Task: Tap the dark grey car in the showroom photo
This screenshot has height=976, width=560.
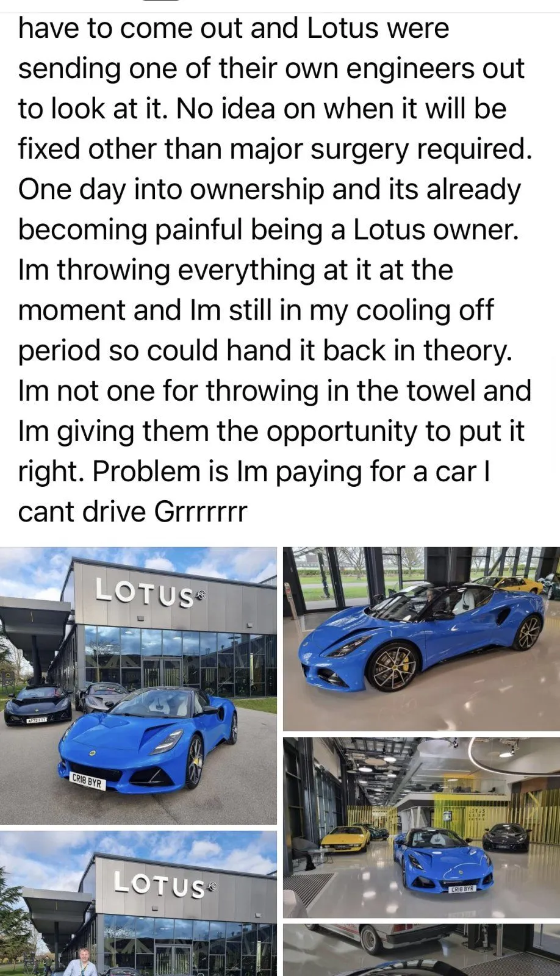Action: click(x=506, y=837)
